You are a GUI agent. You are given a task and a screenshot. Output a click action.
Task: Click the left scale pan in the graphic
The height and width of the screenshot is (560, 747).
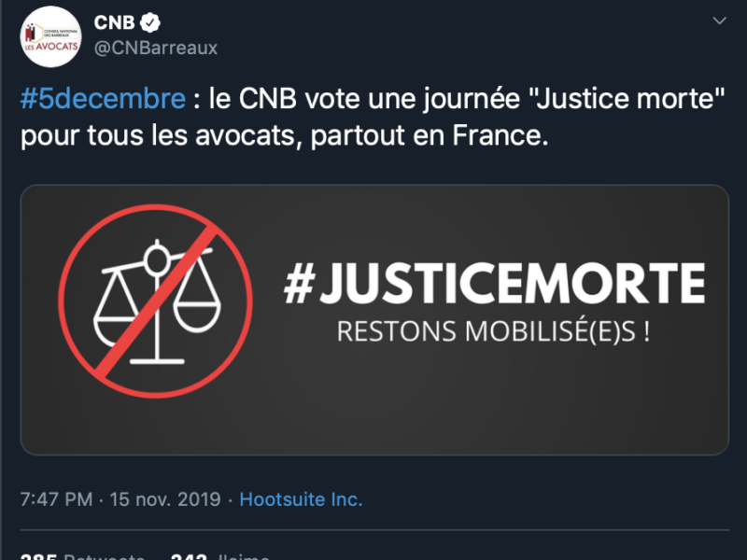(x=120, y=313)
